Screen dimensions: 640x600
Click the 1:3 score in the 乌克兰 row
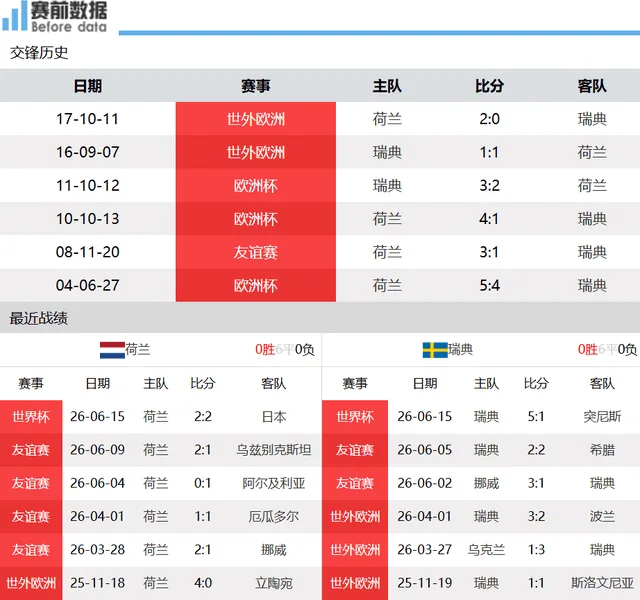point(536,550)
